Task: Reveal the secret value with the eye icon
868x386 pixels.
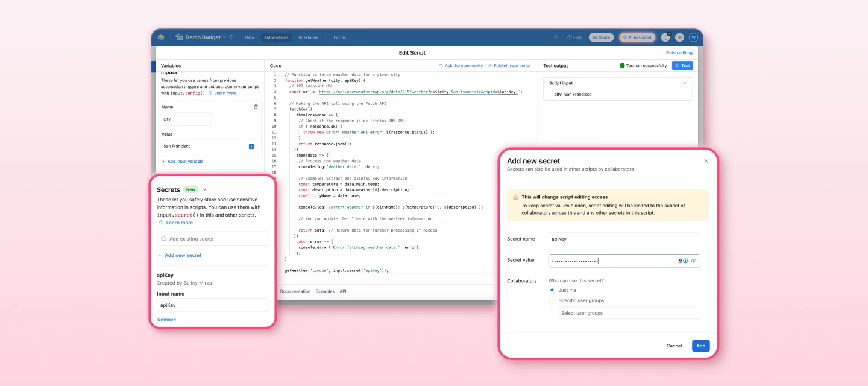Action: tap(694, 261)
